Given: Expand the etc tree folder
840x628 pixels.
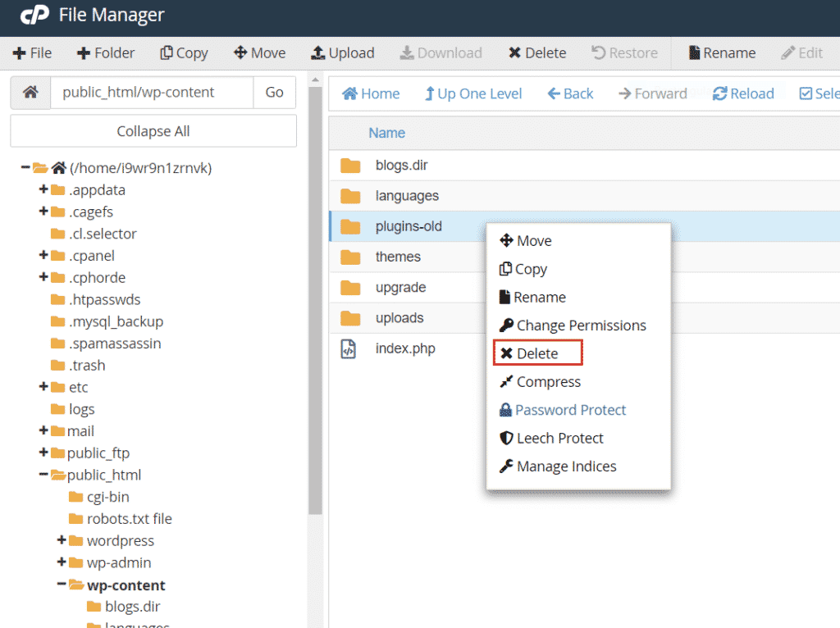Looking at the screenshot, I should pyautogui.click(x=43, y=386).
